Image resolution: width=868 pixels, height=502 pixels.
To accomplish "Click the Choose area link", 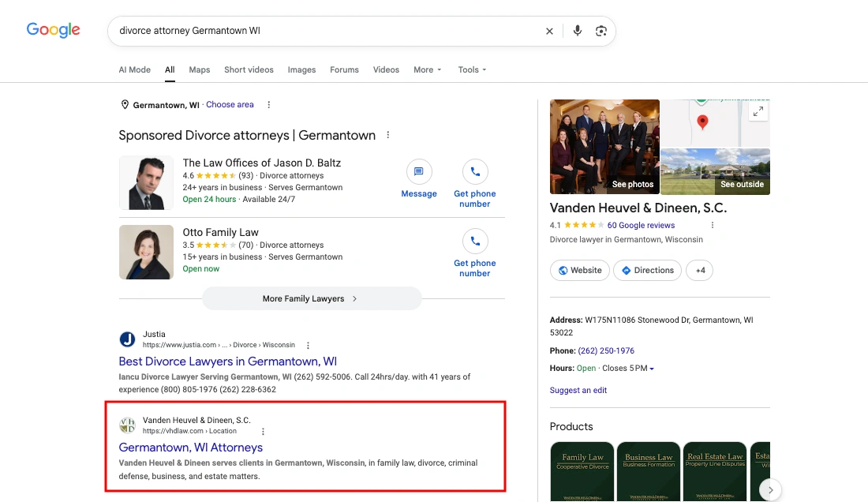I will click(230, 105).
